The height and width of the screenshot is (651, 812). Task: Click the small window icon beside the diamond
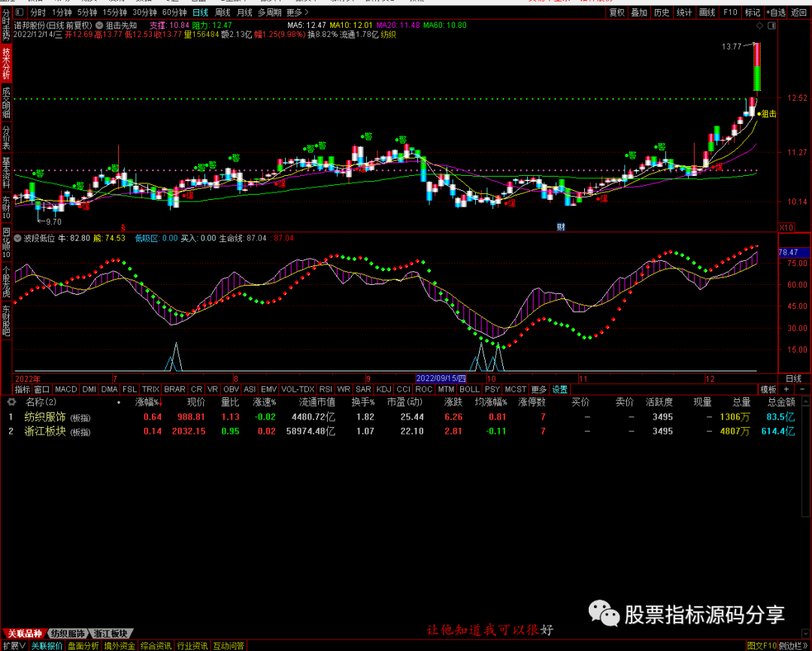click(771, 25)
